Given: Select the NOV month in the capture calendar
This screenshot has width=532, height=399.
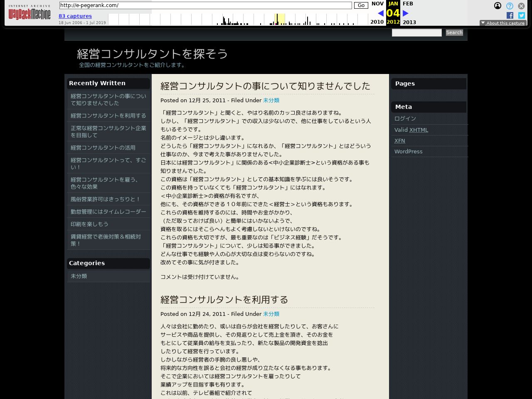Looking at the screenshot, I should click(x=377, y=3).
